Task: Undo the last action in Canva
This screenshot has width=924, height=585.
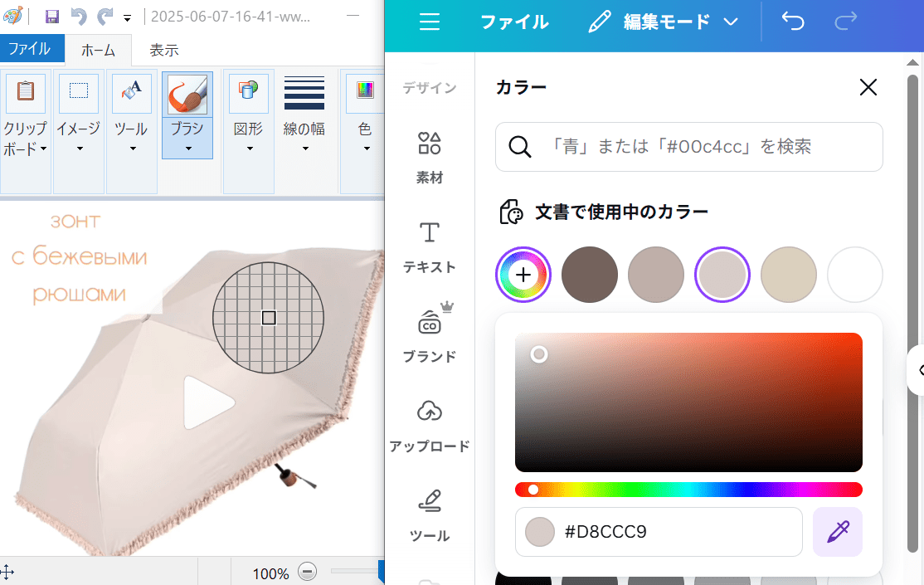Action: (793, 22)
